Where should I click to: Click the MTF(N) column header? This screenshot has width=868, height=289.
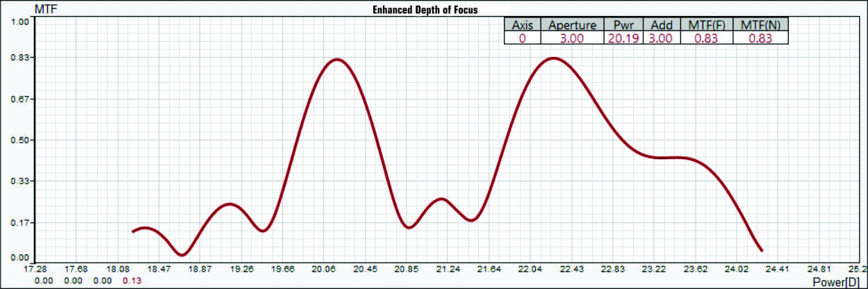coord(760,25)
